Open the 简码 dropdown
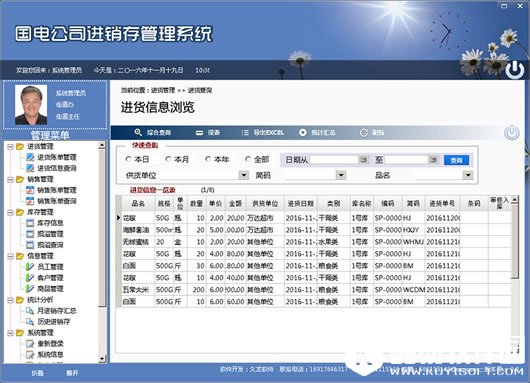This screenshot has height=383, width=530. pos(341,175)
